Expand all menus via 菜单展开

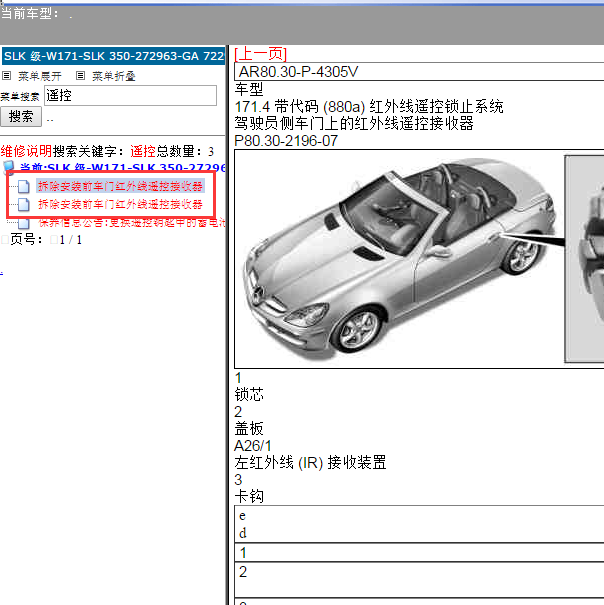(40, 76)
